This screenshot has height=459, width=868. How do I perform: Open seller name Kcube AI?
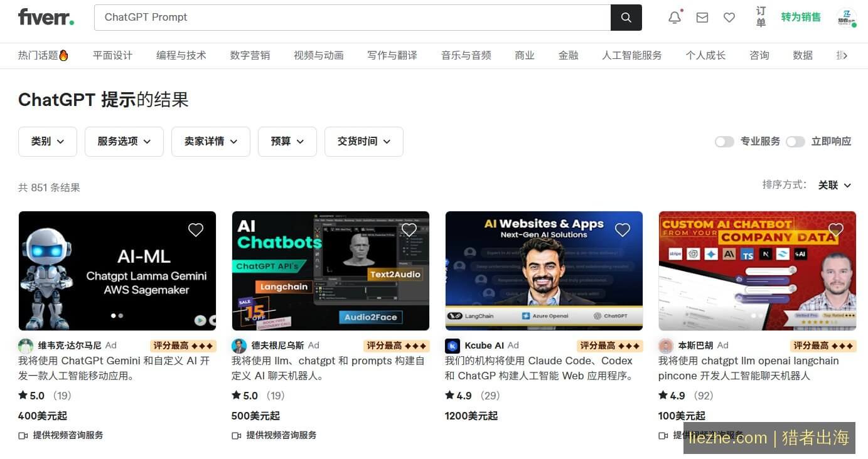[484, 346]
